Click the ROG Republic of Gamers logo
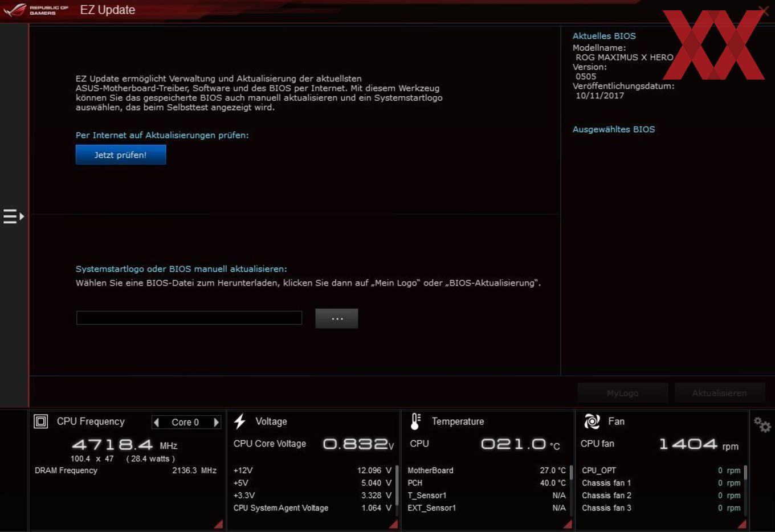The width and height of the screenshot is (775, 532). pos(36,10)
